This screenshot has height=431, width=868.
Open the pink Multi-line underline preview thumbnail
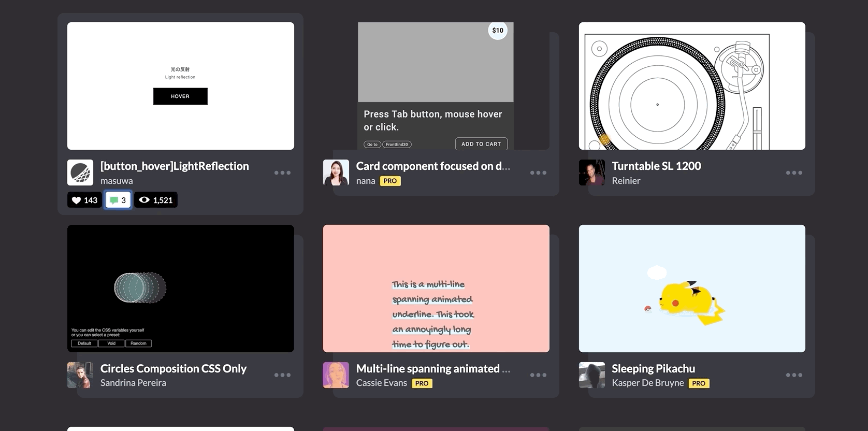click(x=436, y=289)
